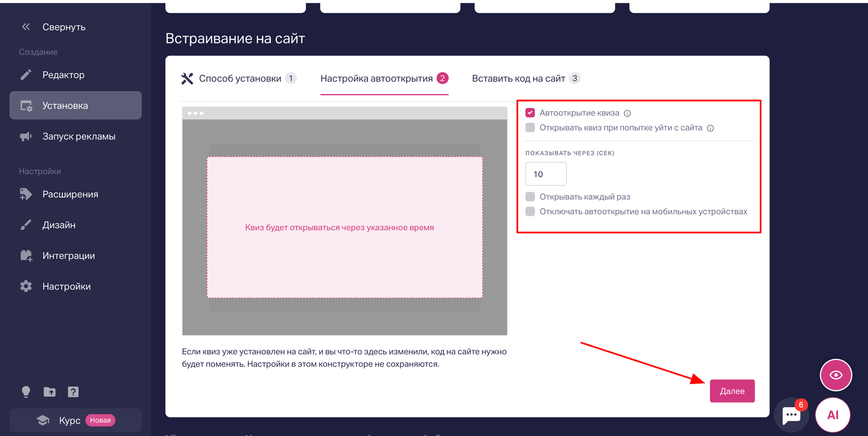Click the seconds delay input field
This screenshot has height=436, width=868.
coord(546,174)
